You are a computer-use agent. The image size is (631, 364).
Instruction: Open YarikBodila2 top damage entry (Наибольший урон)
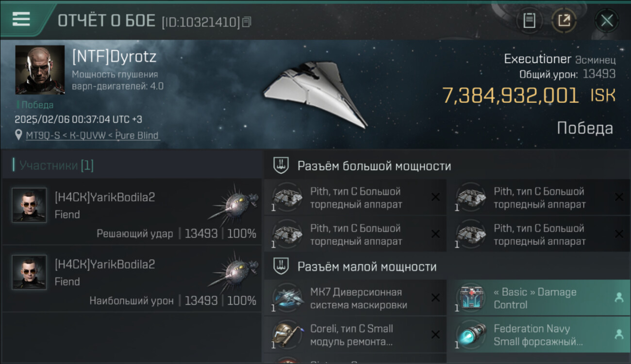[132, 279]
